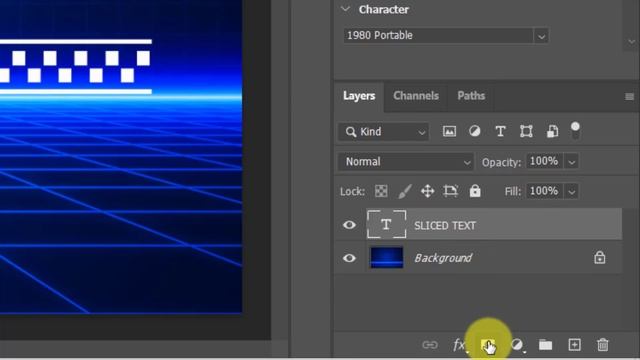
Task: Create a new layer plus icon
Action: click(574, 345)
